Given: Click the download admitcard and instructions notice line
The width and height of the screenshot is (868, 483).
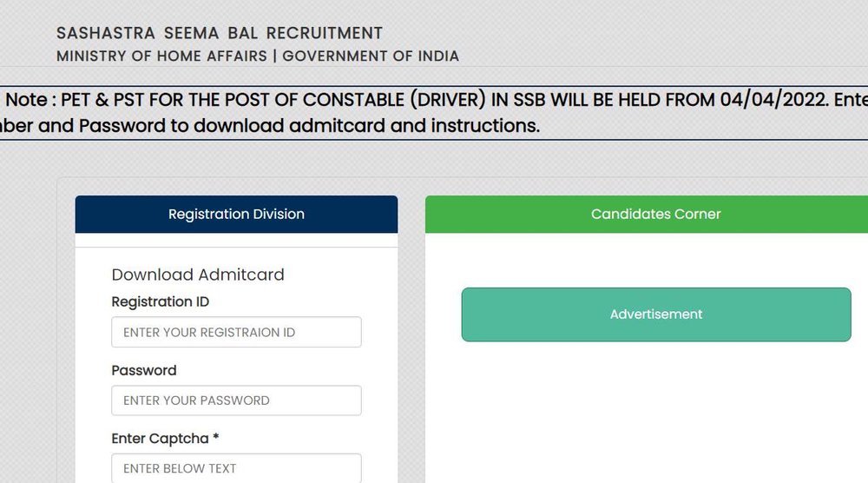Looking at the screenshot, I should click(270, 126).
